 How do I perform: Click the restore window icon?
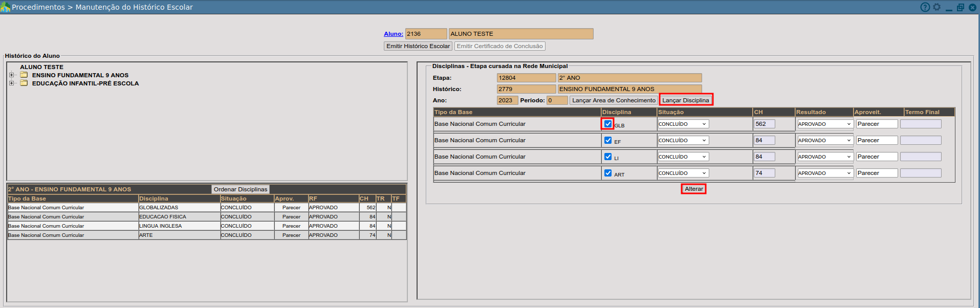[x=960, y=7]
